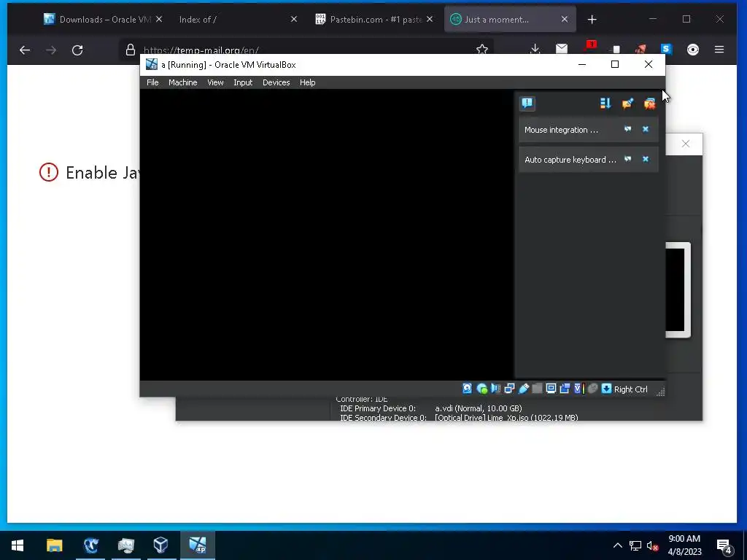Open the notification center in the taskbar

tap(724, 546)
